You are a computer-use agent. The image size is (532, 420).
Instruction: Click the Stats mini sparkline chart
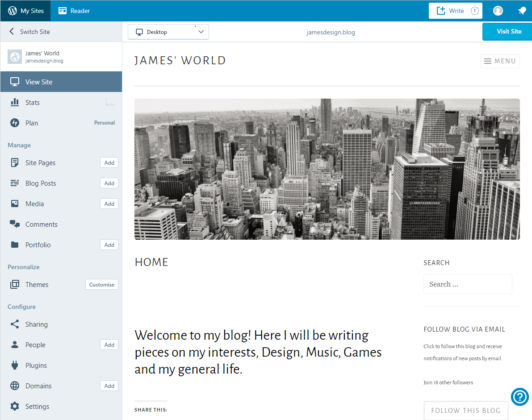[110, 102]
